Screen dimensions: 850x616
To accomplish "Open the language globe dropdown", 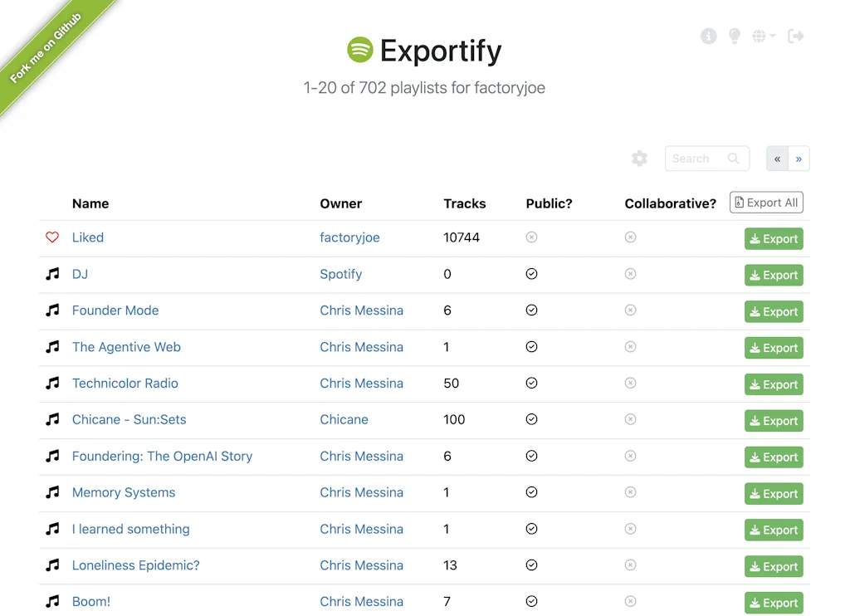I will pyautogui.click(x=761, y=36).
